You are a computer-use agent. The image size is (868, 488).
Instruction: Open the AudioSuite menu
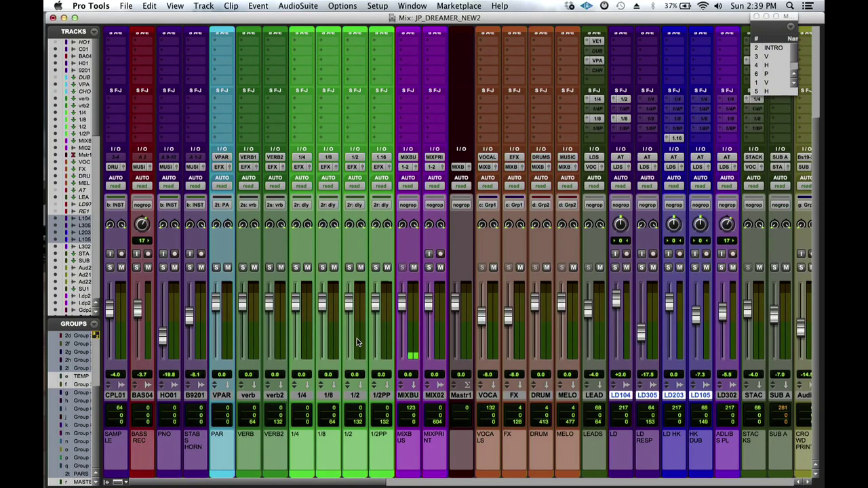coord(298,6)
